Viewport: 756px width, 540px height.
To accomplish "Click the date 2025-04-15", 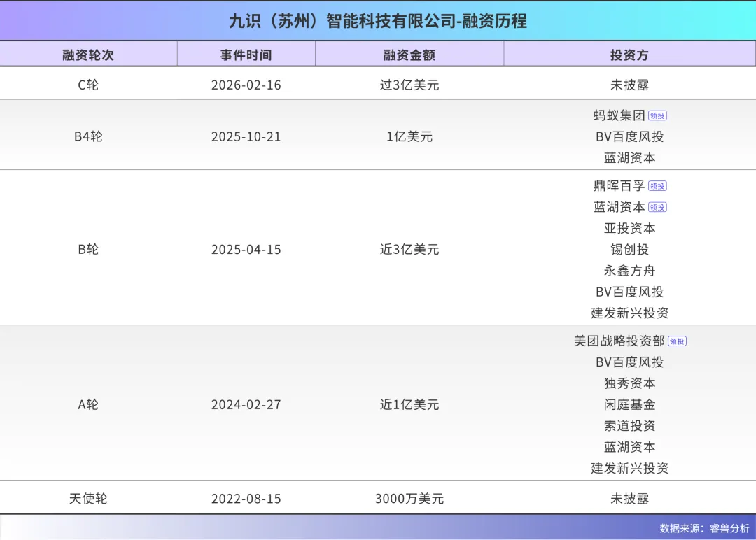I will click(x=246, y=249).
